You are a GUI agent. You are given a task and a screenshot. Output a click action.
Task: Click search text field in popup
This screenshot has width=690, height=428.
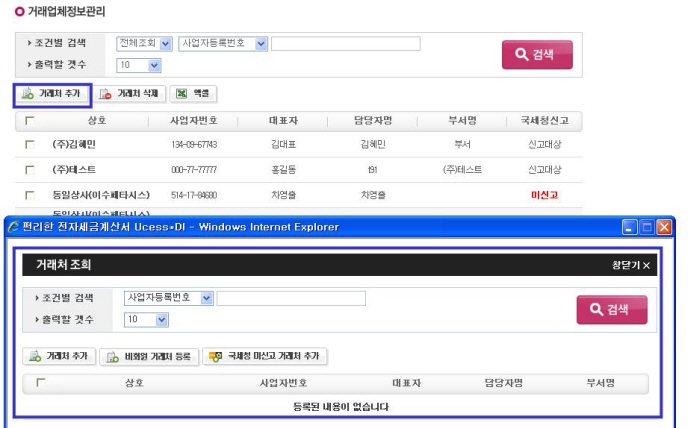291,298
